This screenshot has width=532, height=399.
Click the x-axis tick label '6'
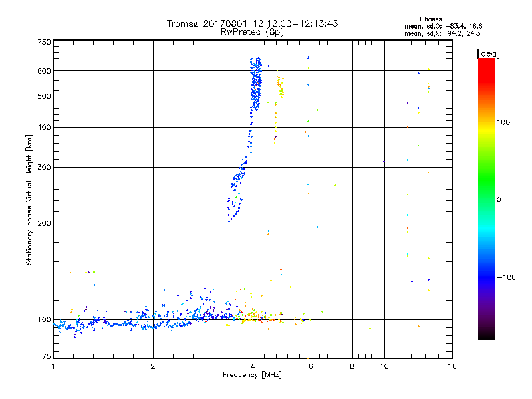pos(311,366)
